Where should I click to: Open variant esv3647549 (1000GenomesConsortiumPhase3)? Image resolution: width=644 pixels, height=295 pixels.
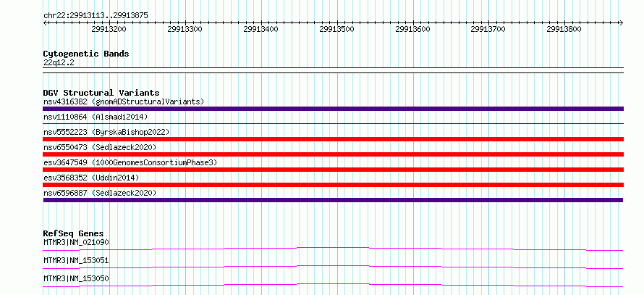click(x=130, y=162)
